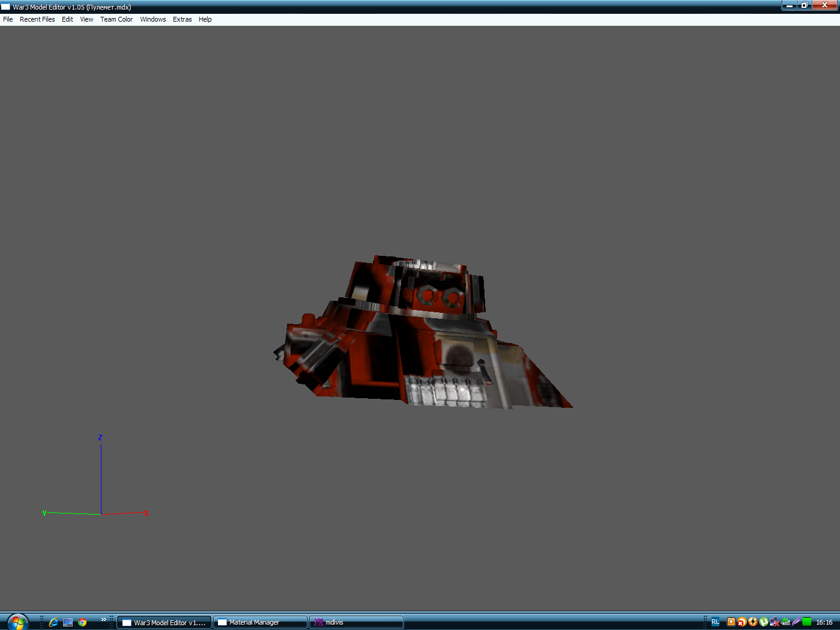
Task: Click the disconnected network tray icon
Action: [x=775, y=622]
